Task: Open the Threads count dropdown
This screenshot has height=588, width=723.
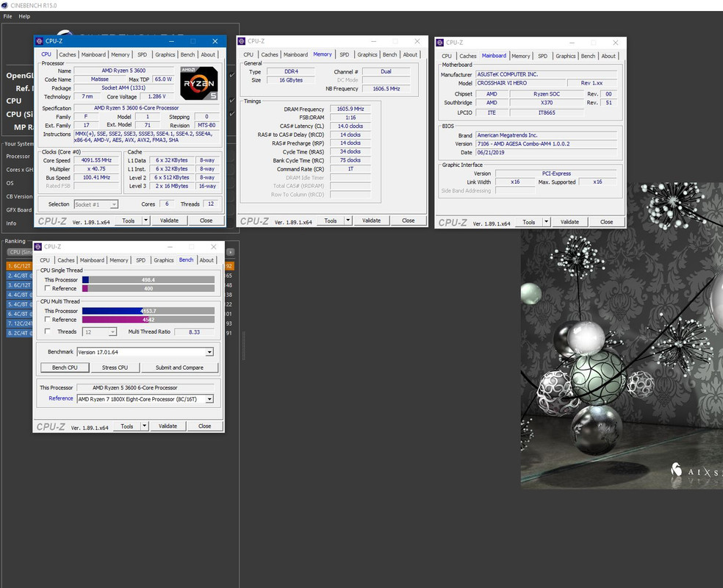Action: tap(100, 331)
